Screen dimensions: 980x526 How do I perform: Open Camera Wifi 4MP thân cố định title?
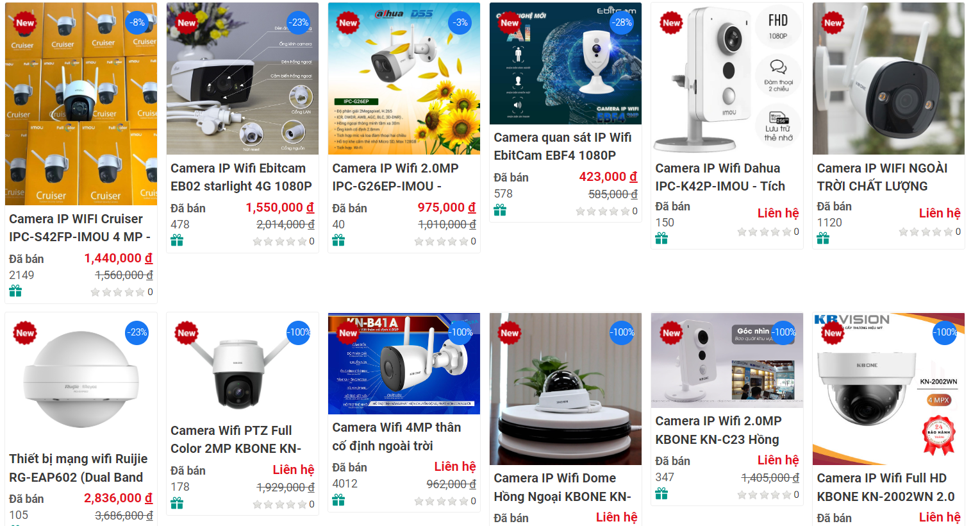[x=397, y=436]
